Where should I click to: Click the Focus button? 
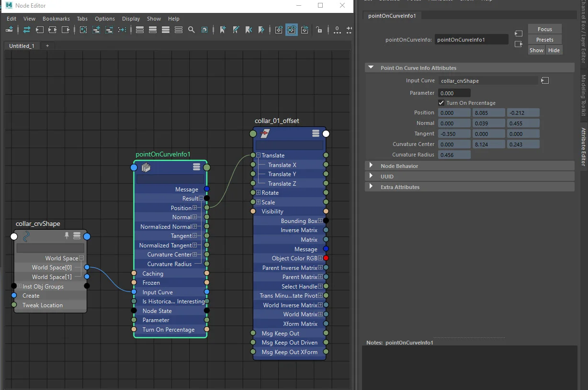pyautogui.click(x=545, y=29)
